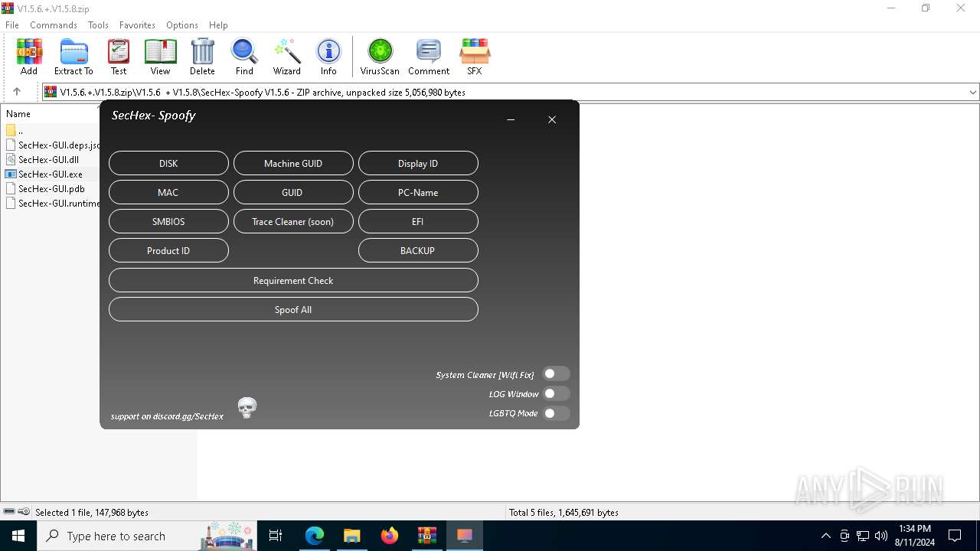Image resolution: width=980 pixels, height=551 pixels.
Task: Select SecHex-GUI.deps.json file
Action: 53,145
